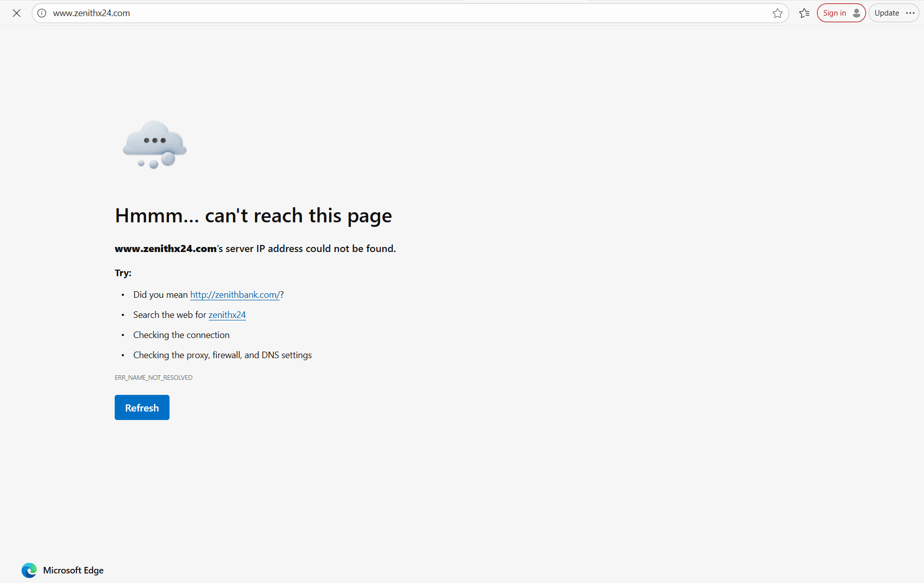Screen dimensions: 924x583
Task: Click the stop loading X button
Action: click(x=17, y=13)
